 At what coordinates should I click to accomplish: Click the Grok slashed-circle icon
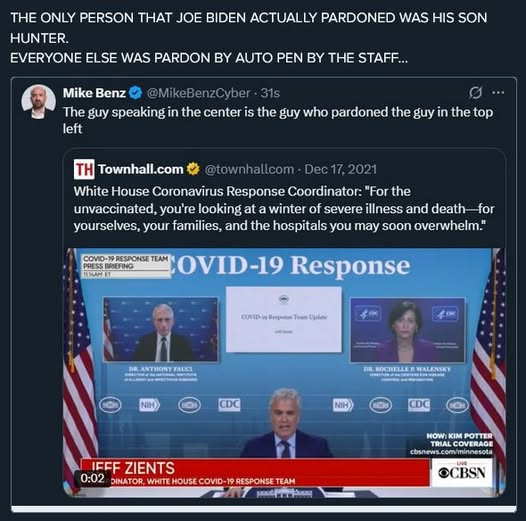475,93
